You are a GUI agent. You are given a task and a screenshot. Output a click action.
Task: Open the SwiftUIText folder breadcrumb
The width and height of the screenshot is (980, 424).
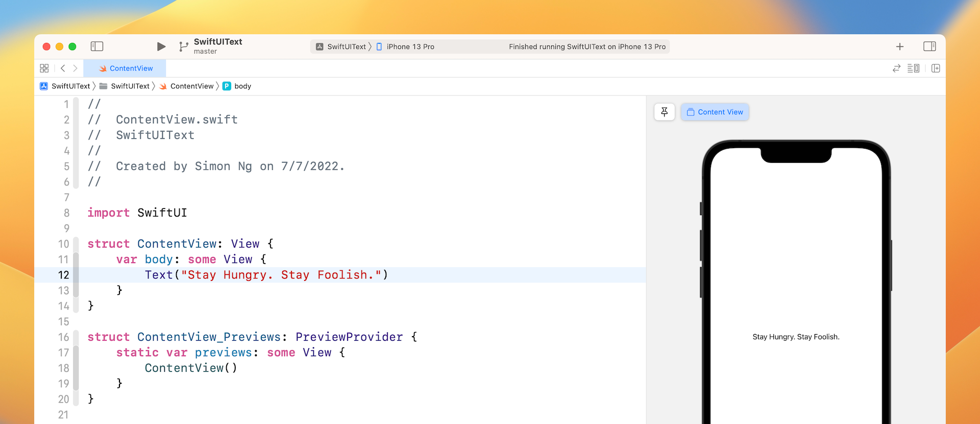125,86
